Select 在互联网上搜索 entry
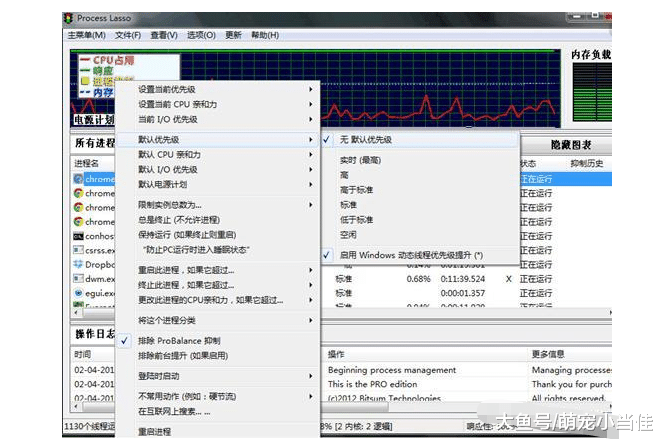 (218, 411)
